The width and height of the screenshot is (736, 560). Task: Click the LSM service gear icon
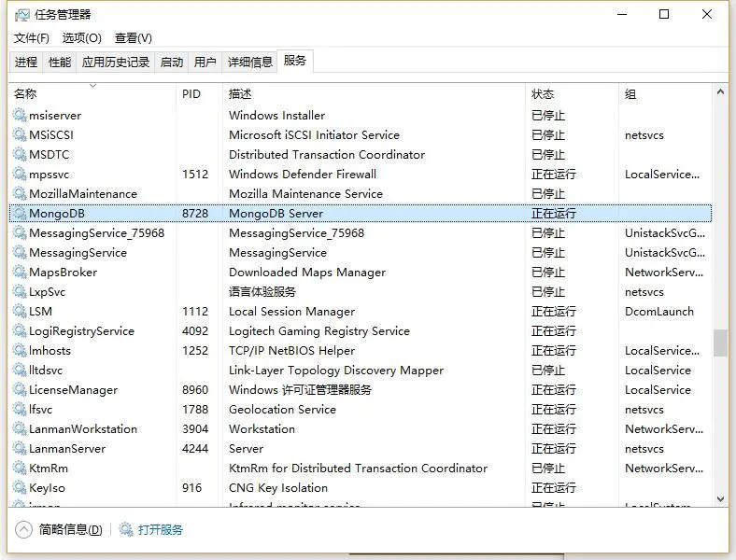pyautogui.click(x=20, y=311)
